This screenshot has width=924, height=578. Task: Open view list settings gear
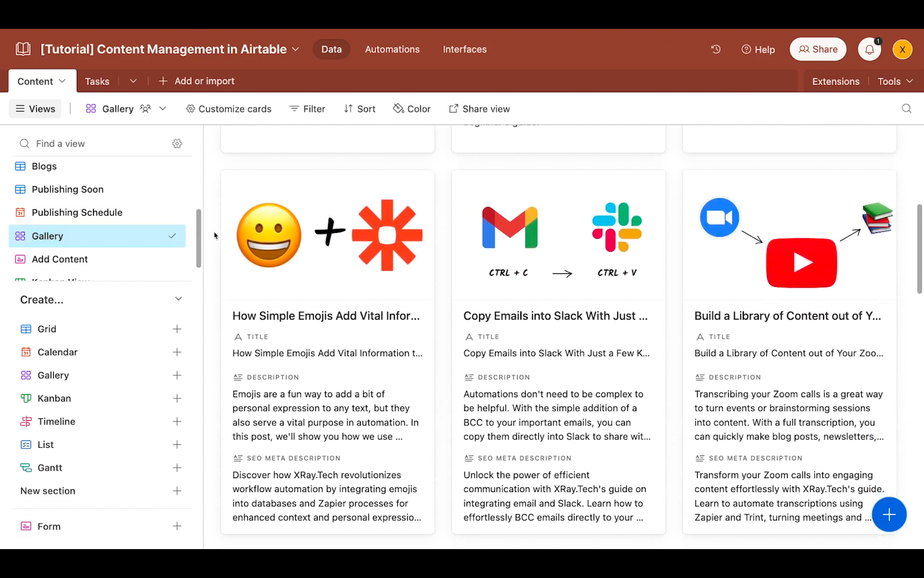click(x=177, y=143)
